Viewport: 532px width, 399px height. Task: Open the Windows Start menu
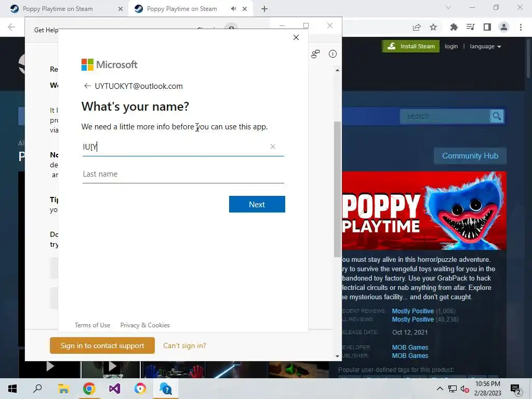[x=12, y=389]
